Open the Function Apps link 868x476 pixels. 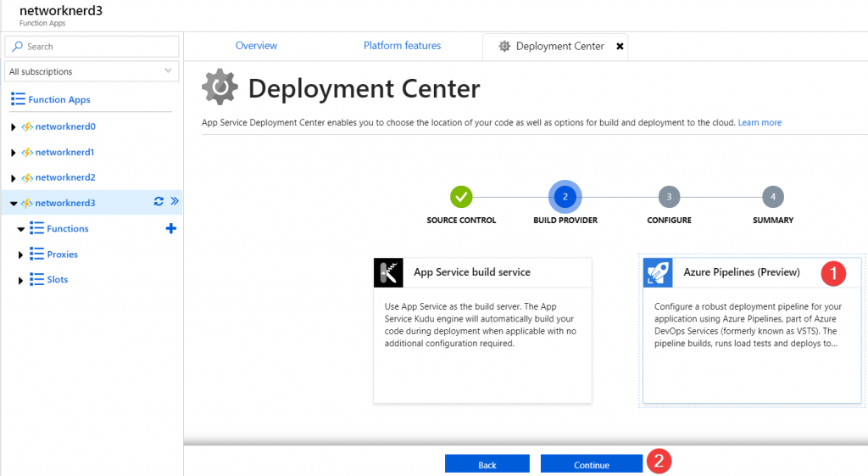[59, 100]
